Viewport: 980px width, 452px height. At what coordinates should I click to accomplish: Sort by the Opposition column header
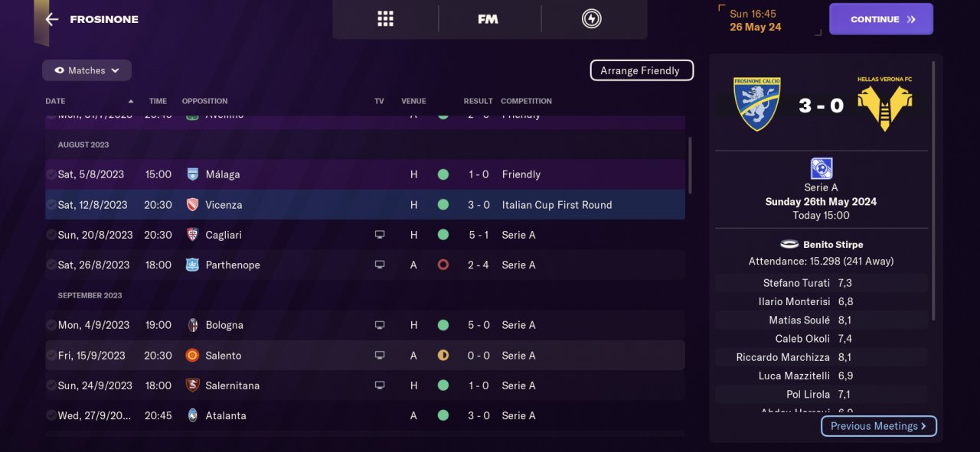coord(204,101)
